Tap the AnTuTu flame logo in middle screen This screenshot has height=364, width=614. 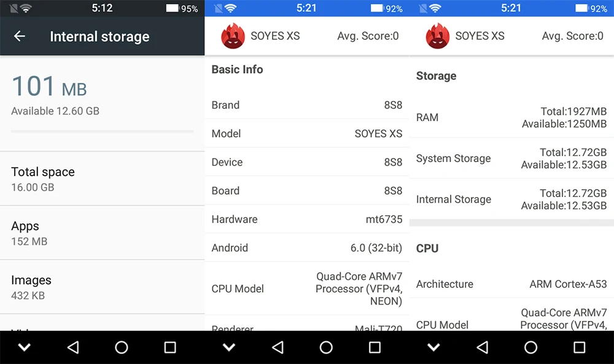coord(233,36)
